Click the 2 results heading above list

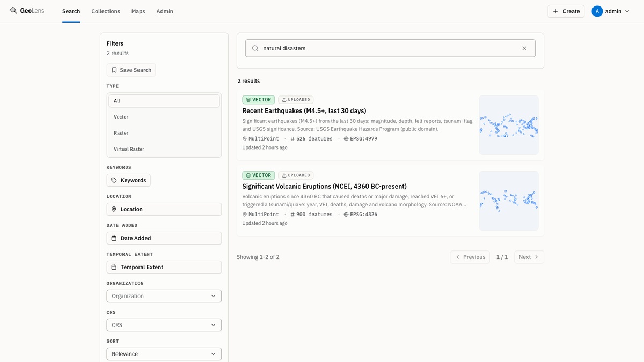(x=248, y=81)
